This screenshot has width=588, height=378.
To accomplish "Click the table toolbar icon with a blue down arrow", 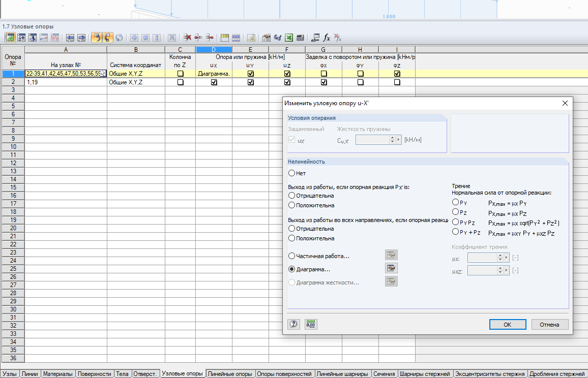I will (x=33, y=38).
